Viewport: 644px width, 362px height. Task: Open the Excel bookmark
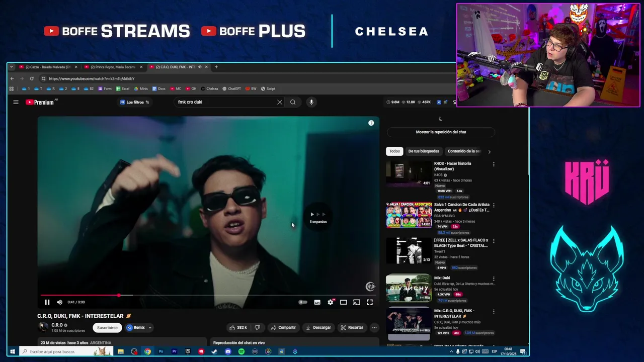point(123,88)
